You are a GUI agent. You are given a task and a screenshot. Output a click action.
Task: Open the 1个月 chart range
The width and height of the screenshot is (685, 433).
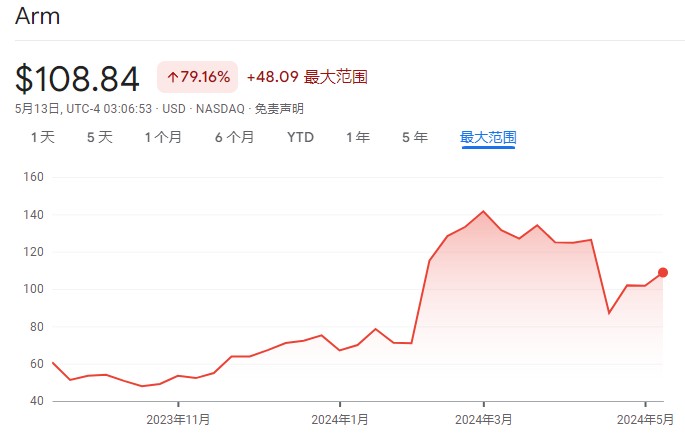click(163, 137)
